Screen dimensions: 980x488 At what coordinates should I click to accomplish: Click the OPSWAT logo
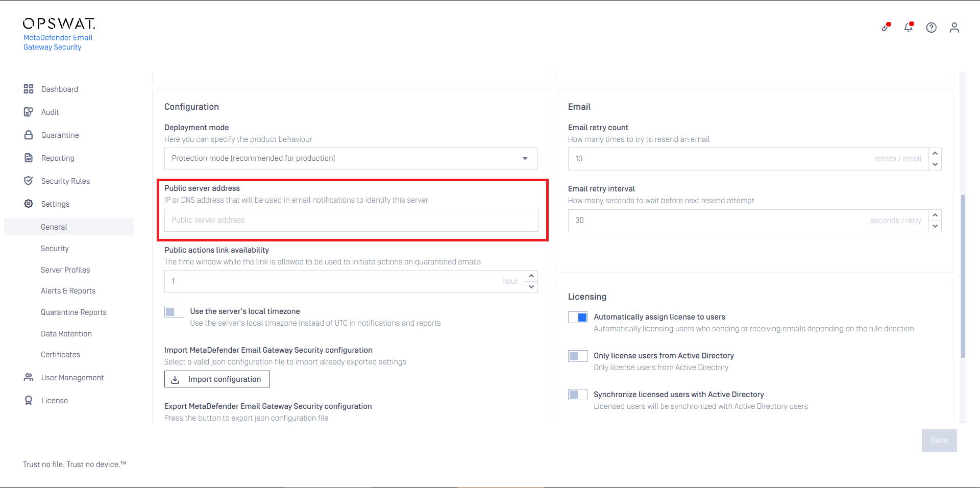pos(59,23)
